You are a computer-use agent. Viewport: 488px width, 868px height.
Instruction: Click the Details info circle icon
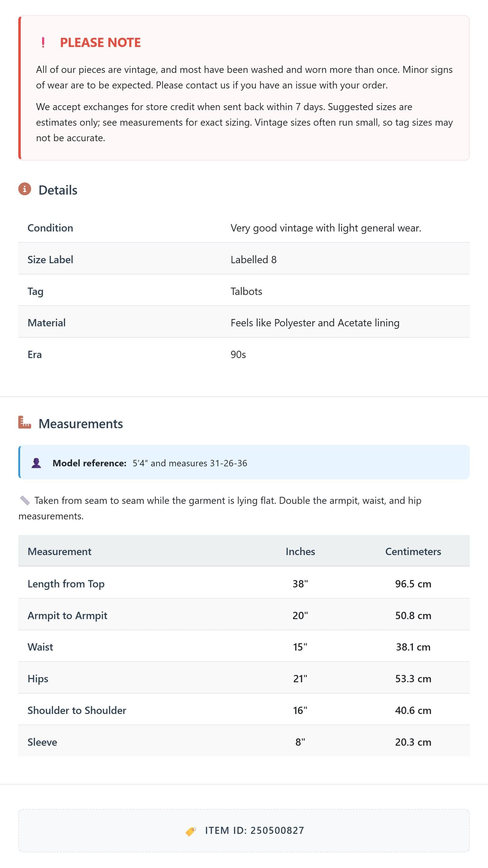pyautogui.click(x=25, y=189)
